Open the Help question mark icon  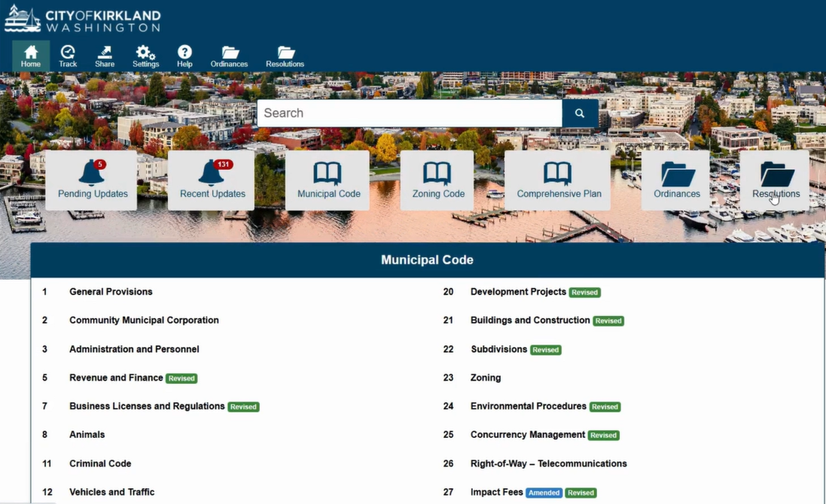pos(184,56)
